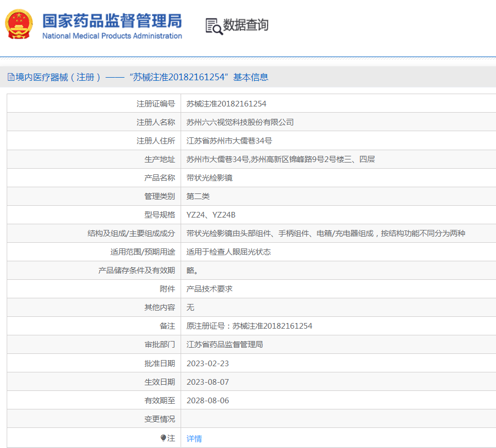Viewport: 496px width, 448px height.
Task: Click the 国家药品监督管理局 title
Action: [x=112, y=21]
